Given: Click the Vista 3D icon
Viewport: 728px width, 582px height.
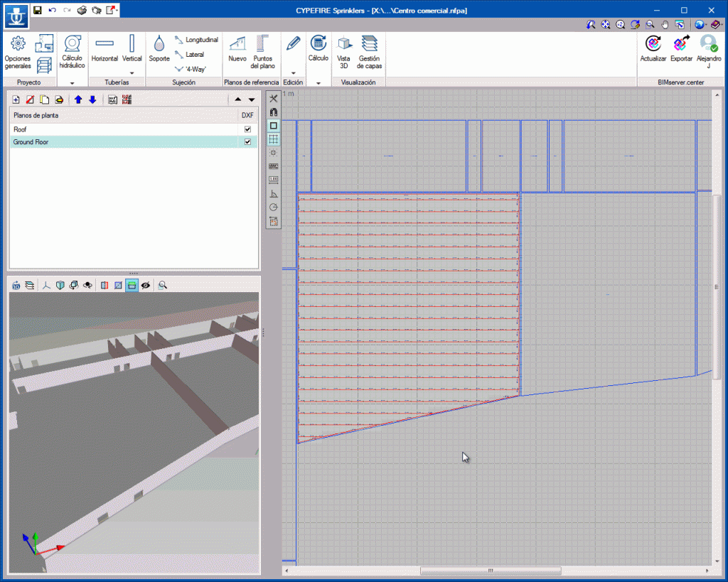Looking at the screenshot, I should (344, 52).
